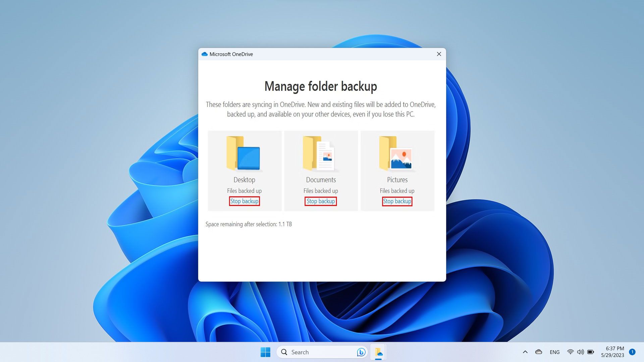Click the Documents folder label
Image resolution: width=644 pixels, height=362 pixels.
(x=321, y=180)
